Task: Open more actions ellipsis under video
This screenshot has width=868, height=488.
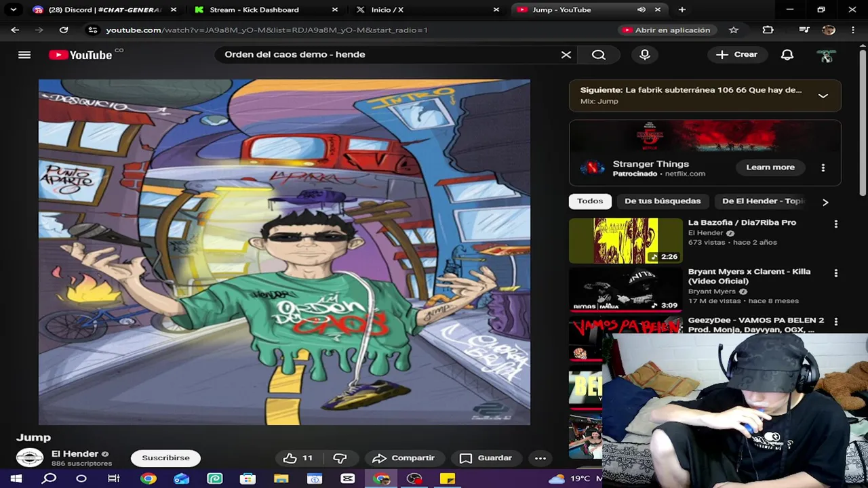Action: 540,458
